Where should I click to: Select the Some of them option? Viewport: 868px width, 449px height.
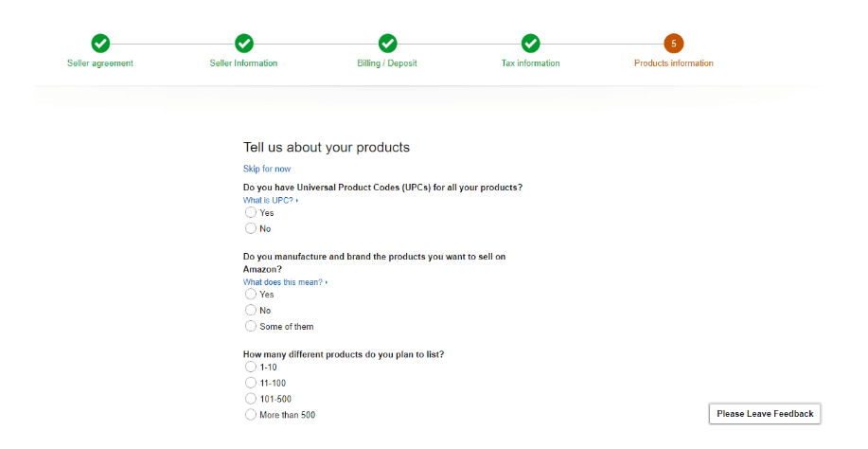click(x=251, y=327)
